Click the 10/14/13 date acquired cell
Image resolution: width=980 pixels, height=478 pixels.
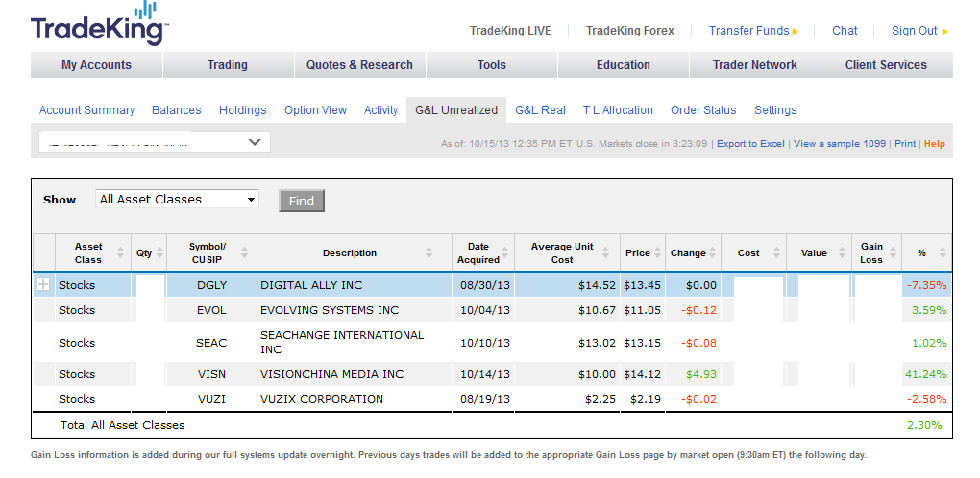(485, 374)
